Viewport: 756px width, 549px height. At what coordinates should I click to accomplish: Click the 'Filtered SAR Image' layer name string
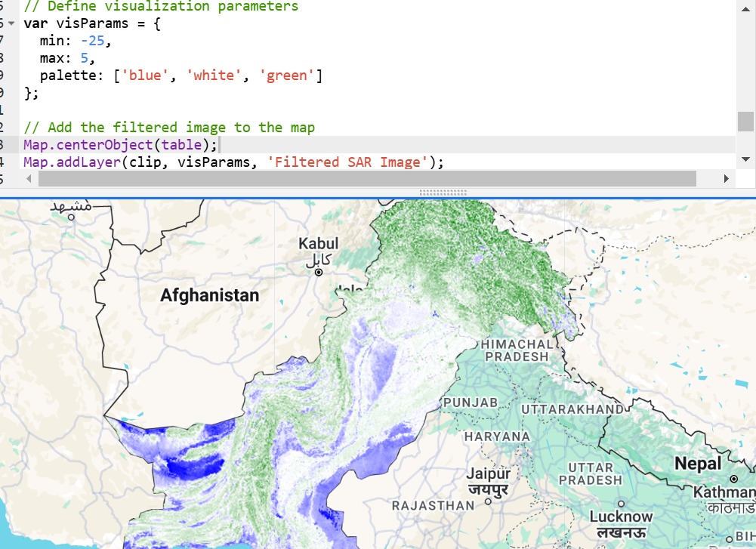[x=348, y=162]
